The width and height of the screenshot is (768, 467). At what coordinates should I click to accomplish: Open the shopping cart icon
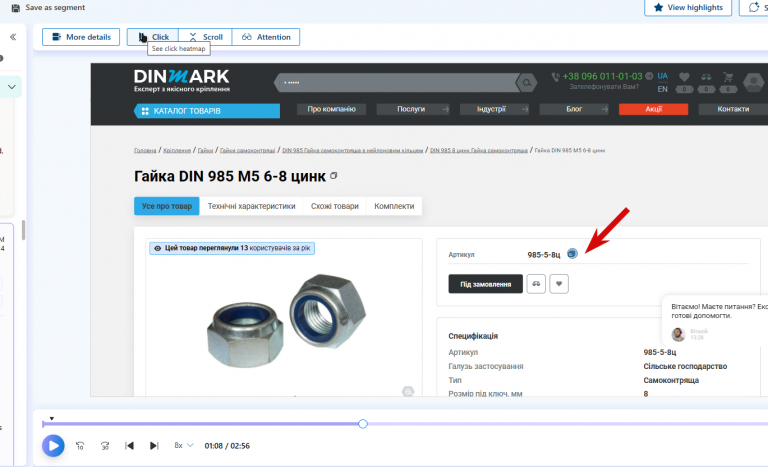point(728,77)
